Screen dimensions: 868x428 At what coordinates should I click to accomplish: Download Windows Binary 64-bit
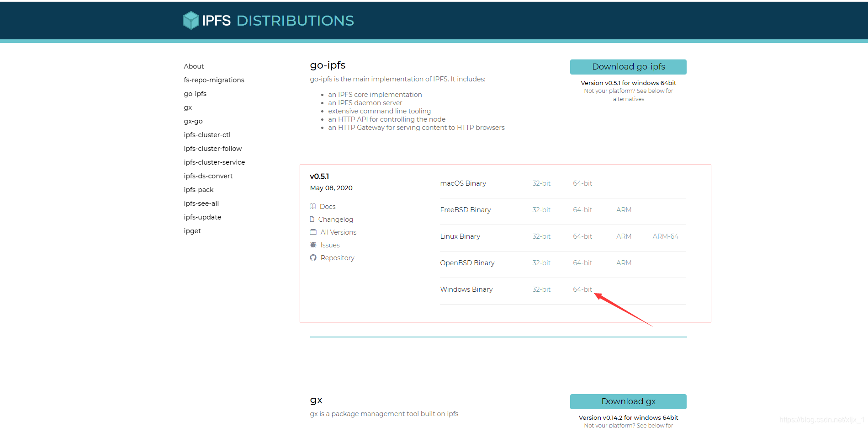point(582,289)
